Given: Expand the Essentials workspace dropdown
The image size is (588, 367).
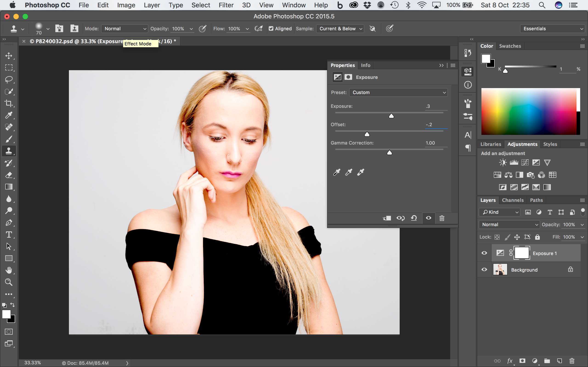Looking at the screenshot, I should [x=552, y=29].
